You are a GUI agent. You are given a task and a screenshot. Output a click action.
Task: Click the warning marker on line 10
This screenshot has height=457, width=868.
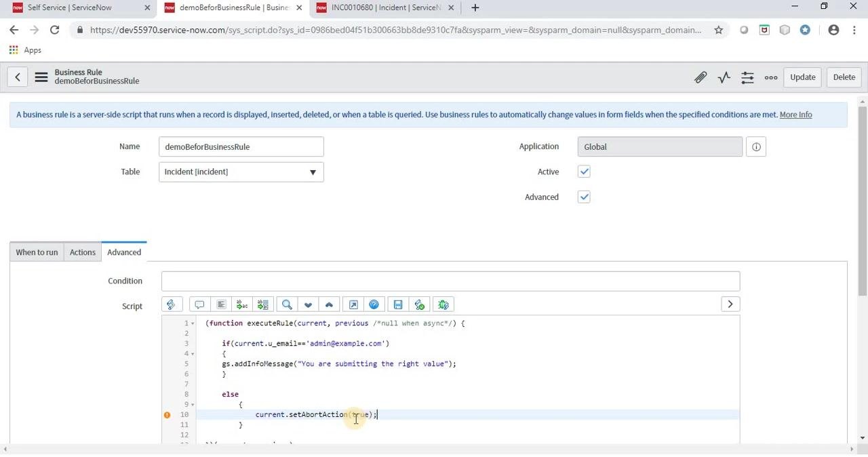[x=167, y=415]
